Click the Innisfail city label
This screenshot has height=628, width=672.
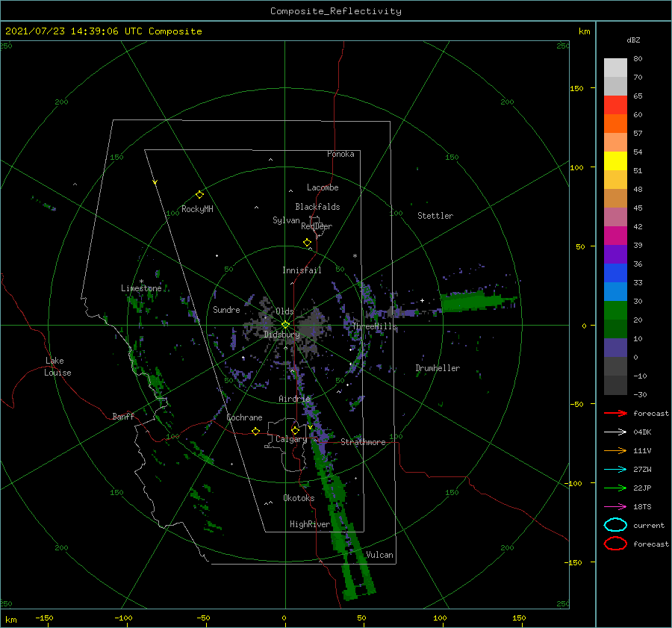click(302, 270)
